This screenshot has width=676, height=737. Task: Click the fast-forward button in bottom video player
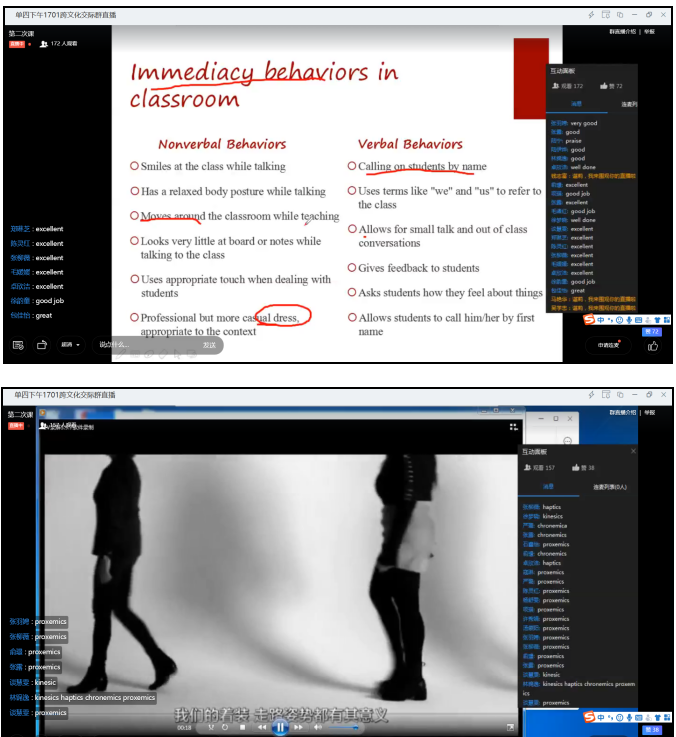tap(299, 727)
